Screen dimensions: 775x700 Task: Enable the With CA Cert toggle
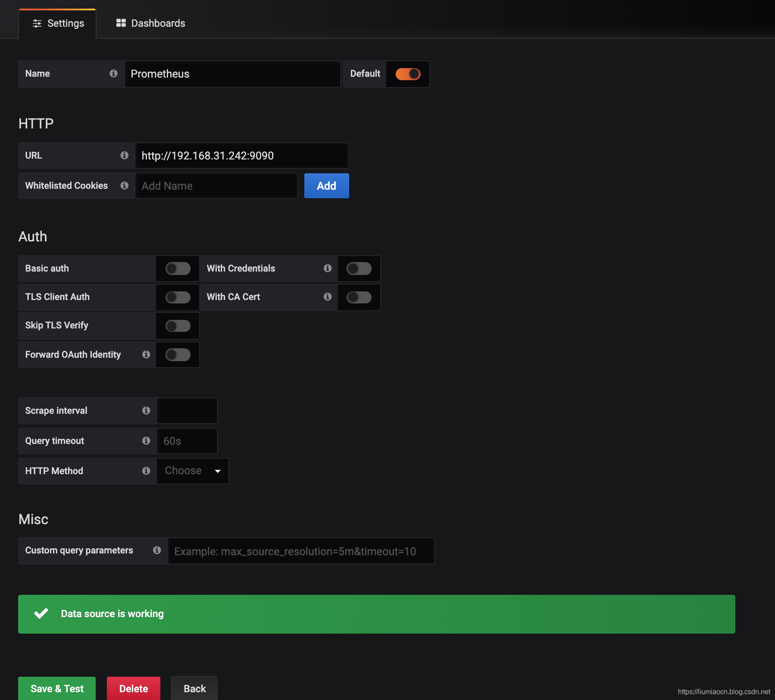(x=359, y=297)
